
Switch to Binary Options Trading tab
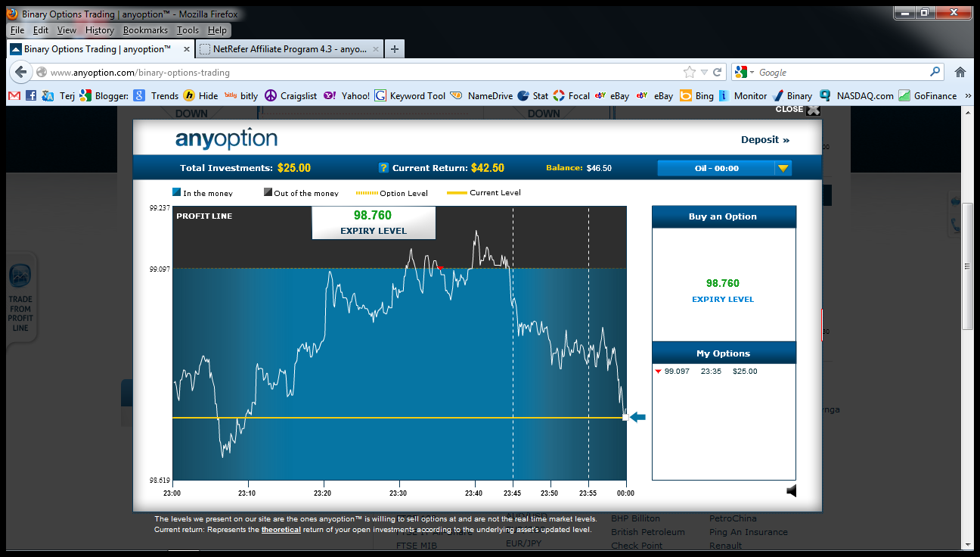click(x=100, y=49)
